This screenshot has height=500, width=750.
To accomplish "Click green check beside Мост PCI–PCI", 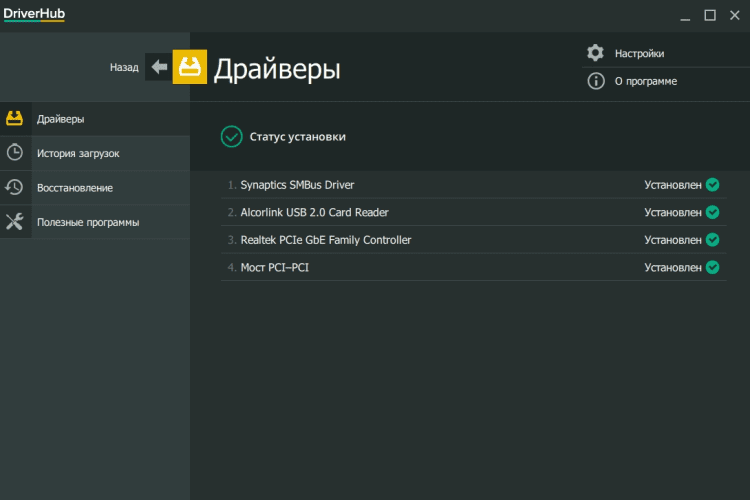I will pyautogui.click(x=712, y=267).
